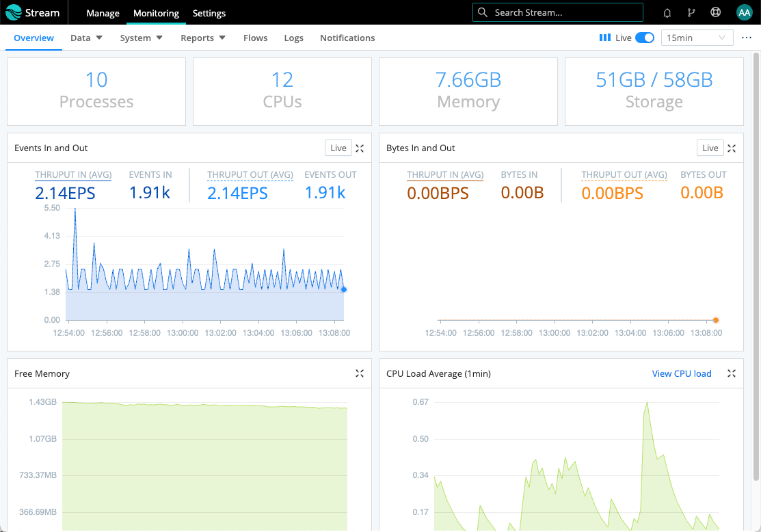
Task: Open the notifications bell icon
Action: coord(667,12)
